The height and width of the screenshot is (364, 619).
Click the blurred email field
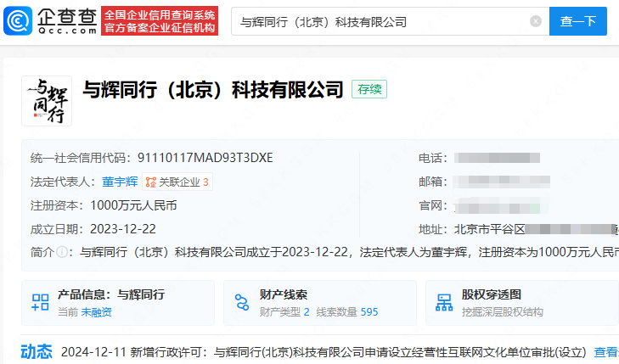(x=501, y=182)
